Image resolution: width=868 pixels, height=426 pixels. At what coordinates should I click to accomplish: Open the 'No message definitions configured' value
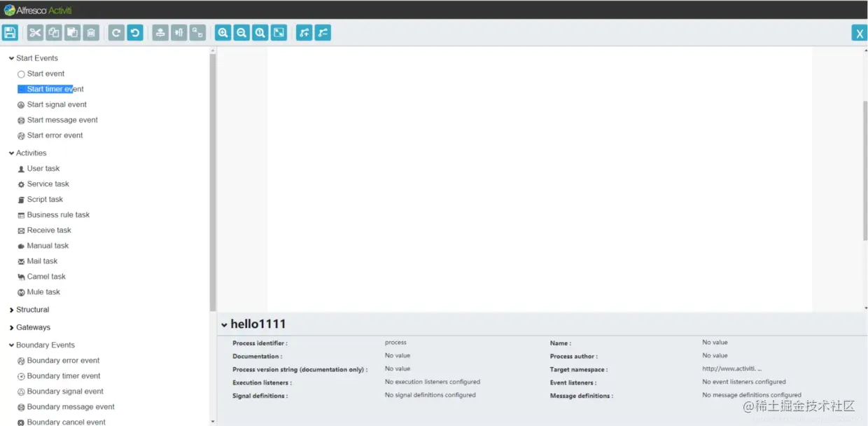tap(752, 395)
